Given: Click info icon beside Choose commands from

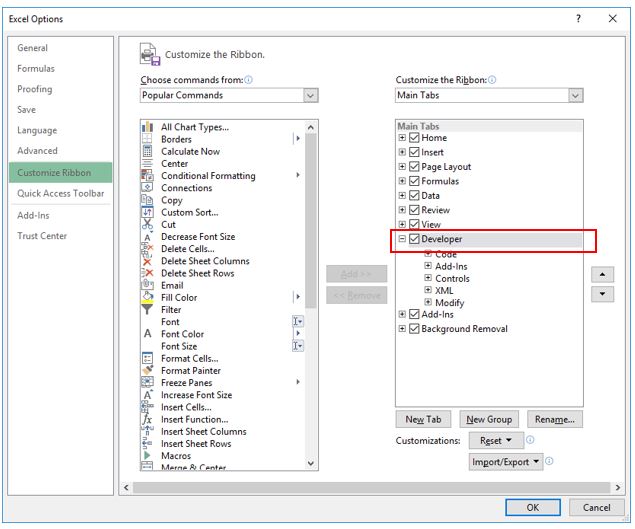Looking at the screenshot, I should click(249, 80).
